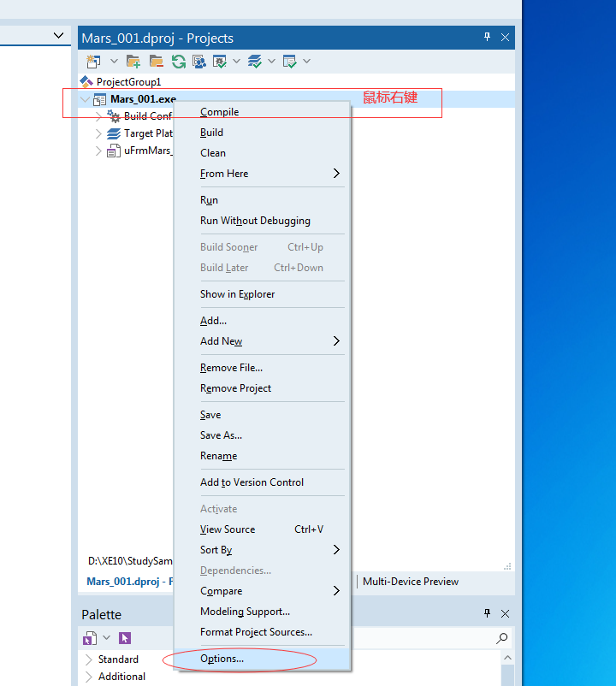616x686 pixels.
Task: Open the From Here submenu
Action: [x=263, y=174]
